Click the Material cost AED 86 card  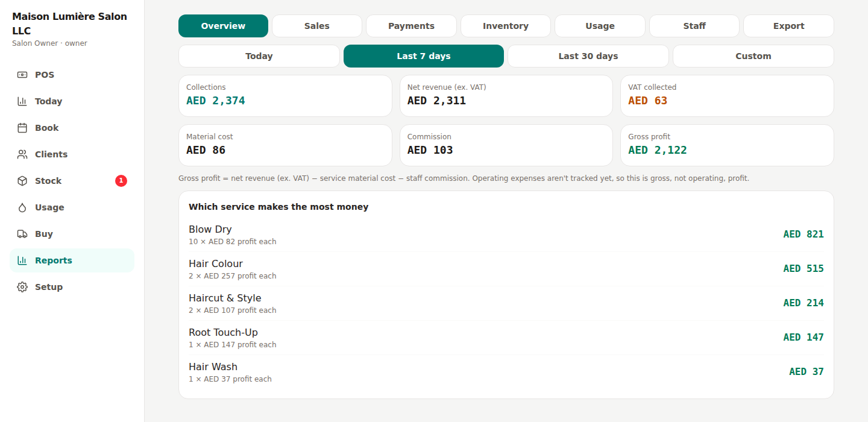285,145
